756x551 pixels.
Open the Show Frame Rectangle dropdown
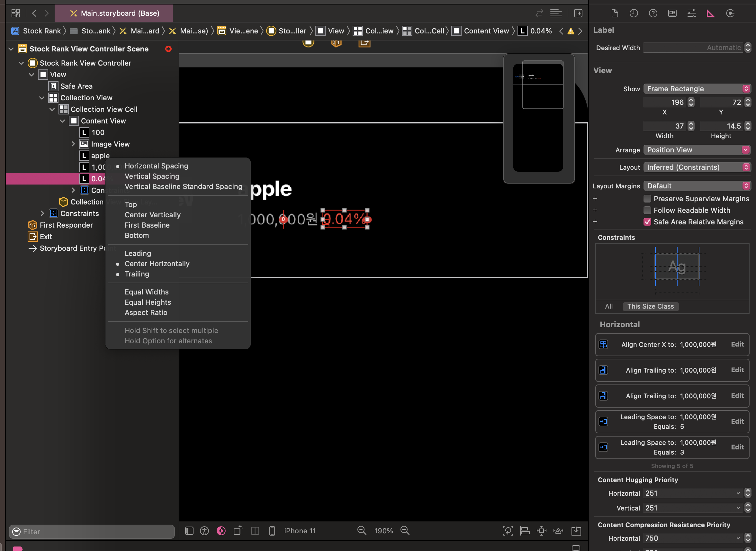(x=697, y=89)
